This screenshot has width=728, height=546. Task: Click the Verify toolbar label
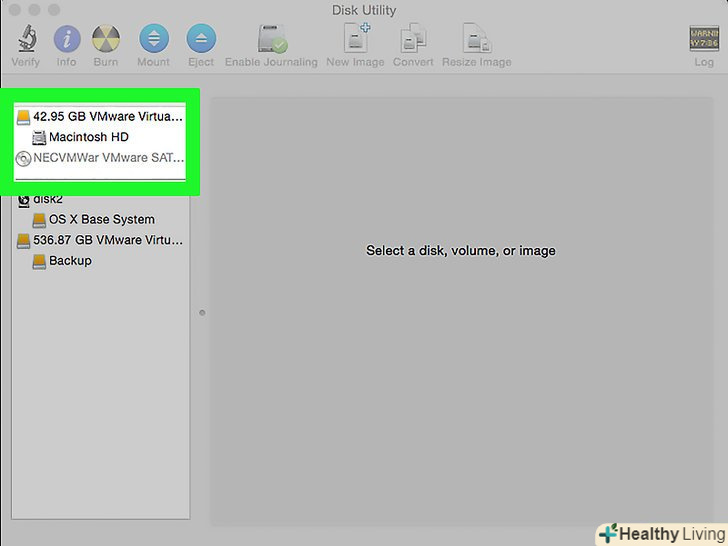point(26,62)
